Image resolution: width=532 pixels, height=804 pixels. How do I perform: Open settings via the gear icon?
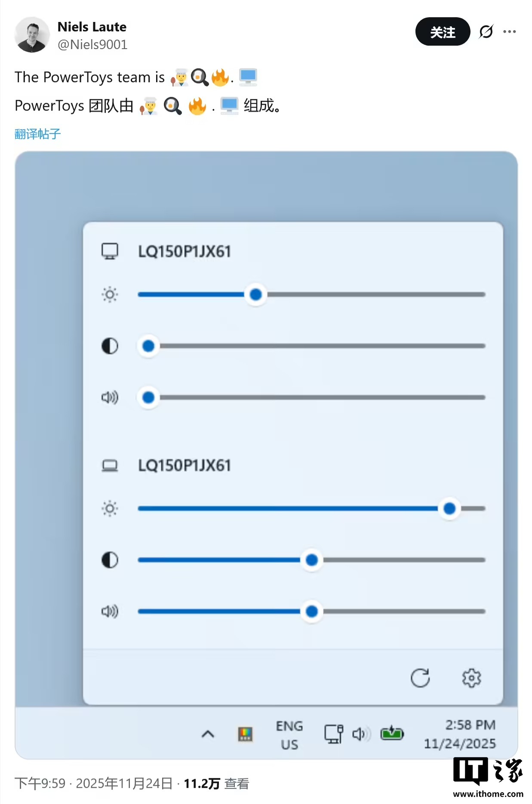(x=471, y=678)
